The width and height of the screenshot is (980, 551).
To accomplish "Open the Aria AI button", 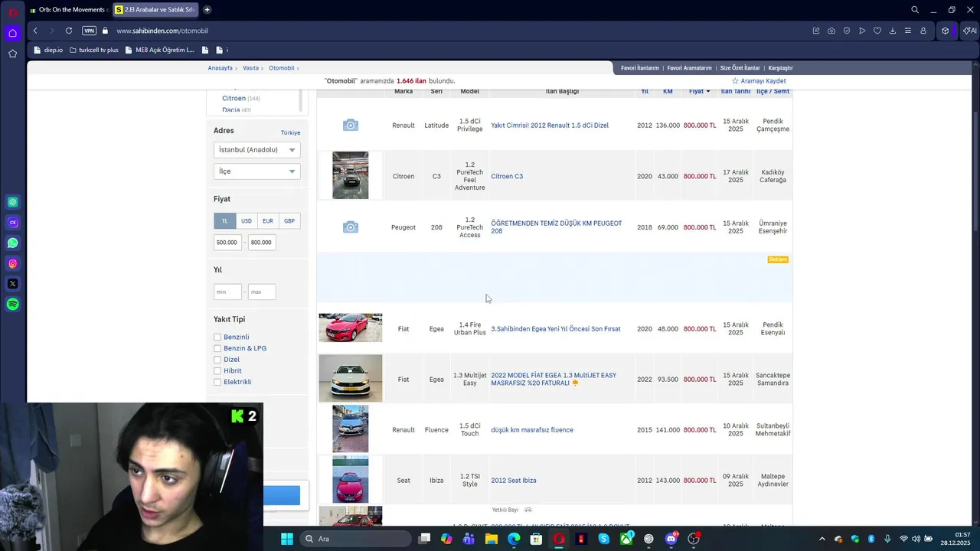I will coord(969,31).
